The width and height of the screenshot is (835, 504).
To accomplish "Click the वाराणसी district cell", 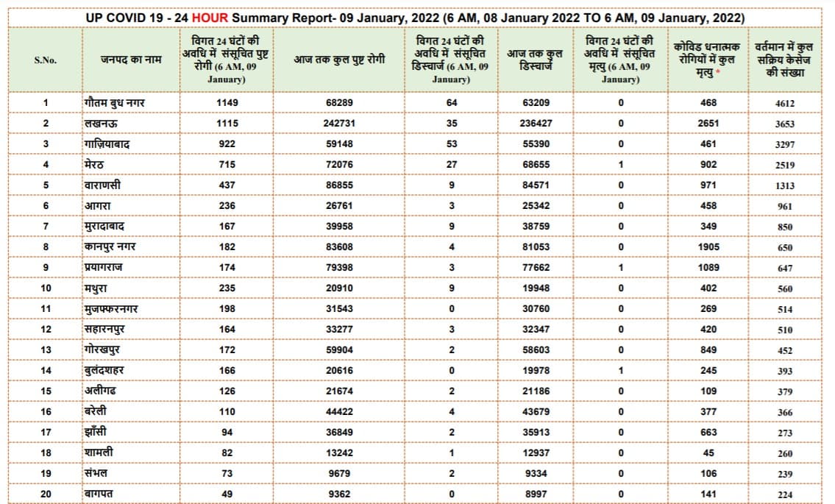I will click(x=102, y=185).
